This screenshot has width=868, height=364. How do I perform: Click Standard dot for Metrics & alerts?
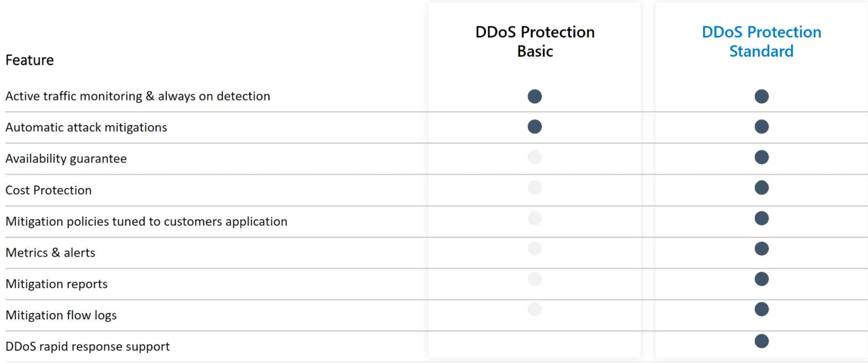(761, 248)
